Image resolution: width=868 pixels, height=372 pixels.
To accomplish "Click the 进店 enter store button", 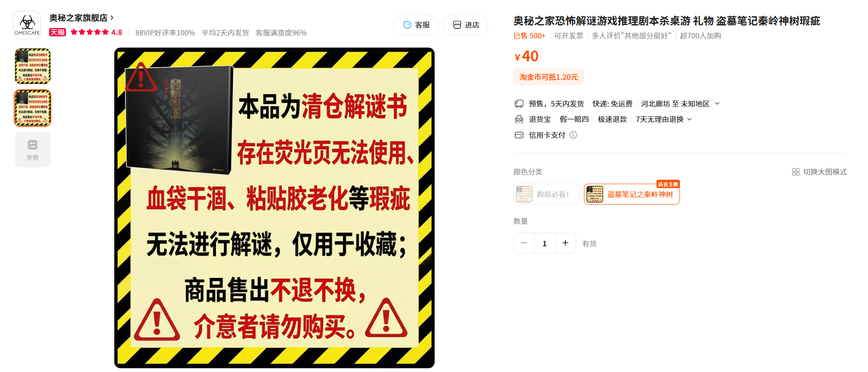I will tap(465, 25).
